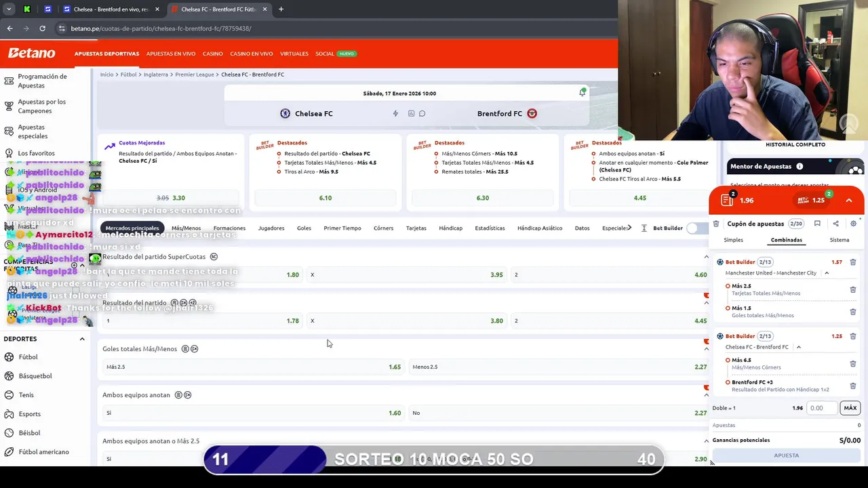Empty the bet slip with trash icon

716,224
